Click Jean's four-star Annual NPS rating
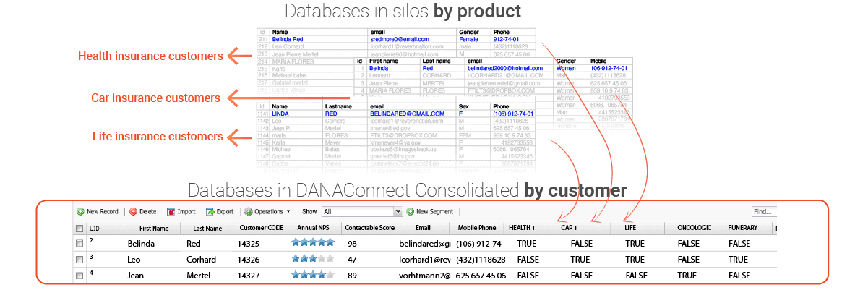This screenshot has width=868, height=290. [313, 275]
